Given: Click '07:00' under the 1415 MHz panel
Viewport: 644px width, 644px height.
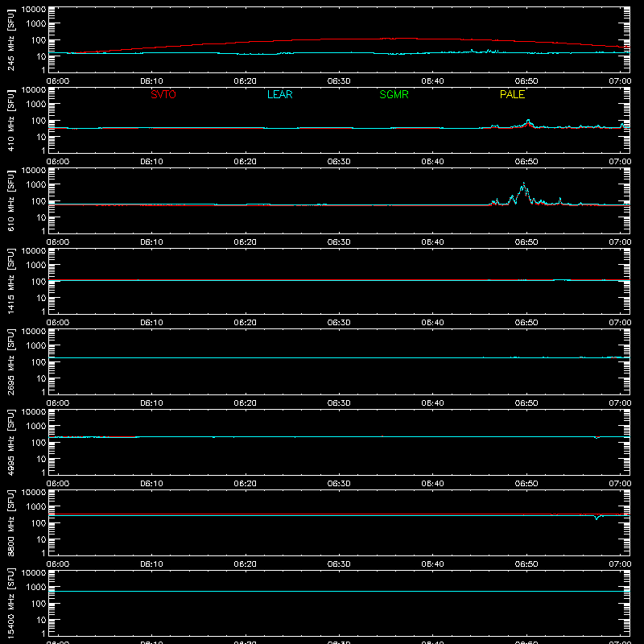Looking at the screenshot, I should 620,323.
